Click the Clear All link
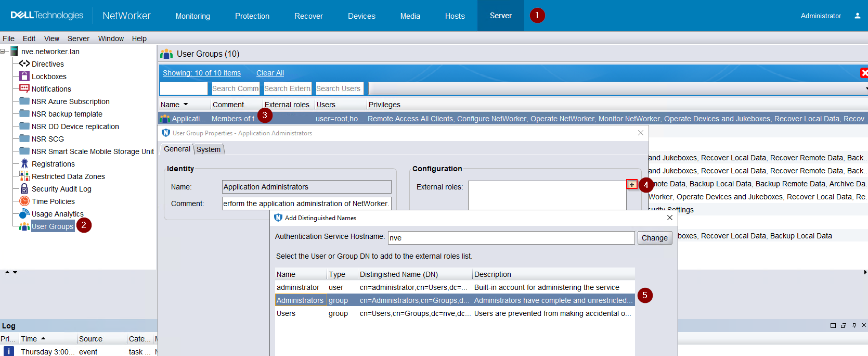868x356 pixels. pyautogui.click(x=270, y=73)
